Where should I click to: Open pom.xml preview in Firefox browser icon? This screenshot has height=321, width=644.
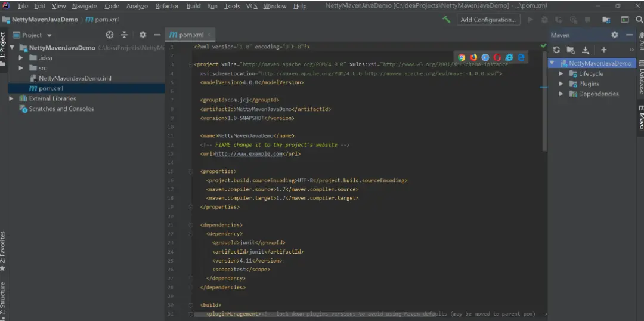click(473, 57)
